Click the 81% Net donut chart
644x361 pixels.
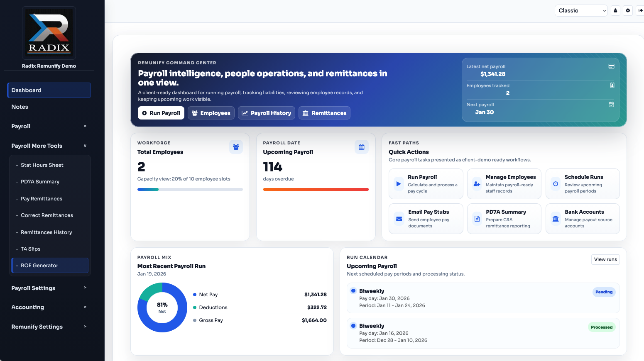click(162, 307)
